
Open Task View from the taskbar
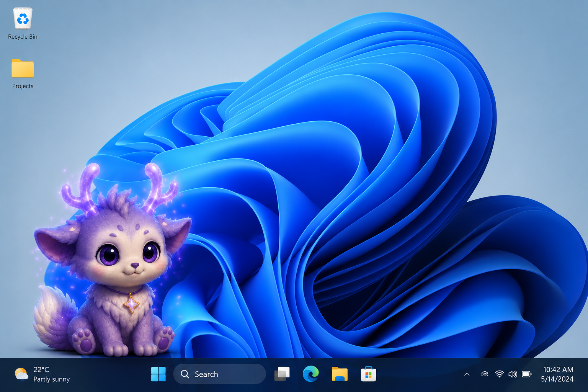click(282, 374)
